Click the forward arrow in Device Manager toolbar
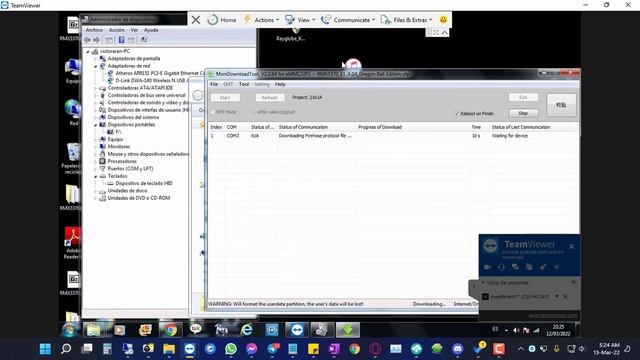 click(96, 40)
